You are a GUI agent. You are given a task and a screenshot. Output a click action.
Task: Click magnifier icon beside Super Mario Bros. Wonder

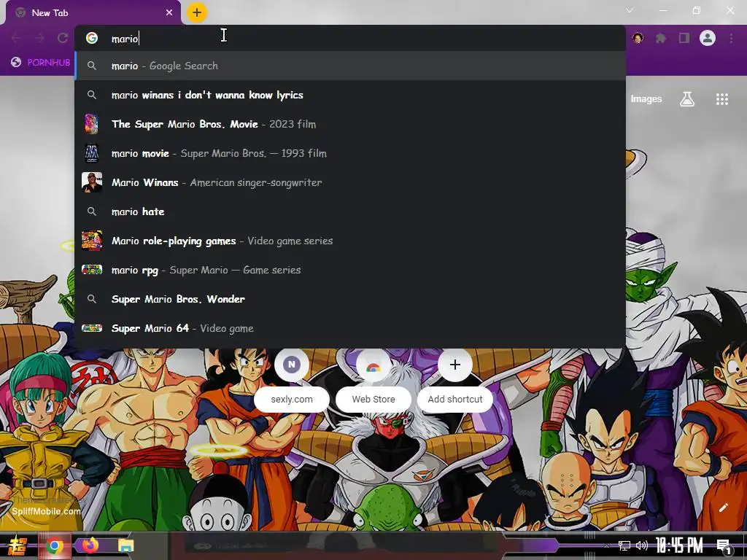coord(92,299)
